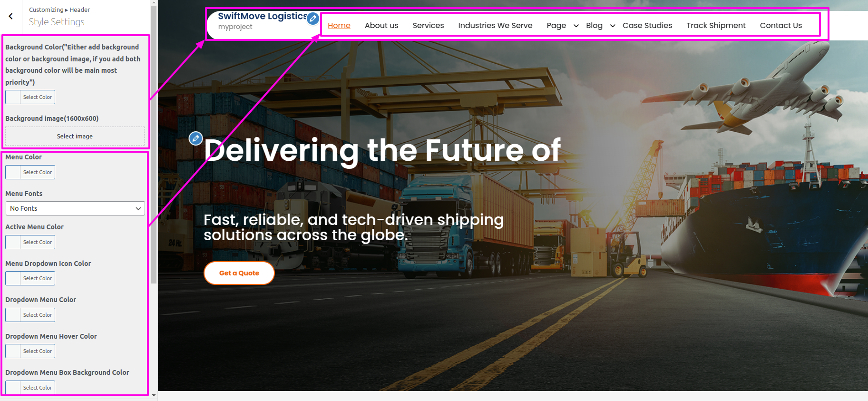The height and width of the screenshot is (401, 868).
Task: Open the Home menu item
Action: click(339, 26)
